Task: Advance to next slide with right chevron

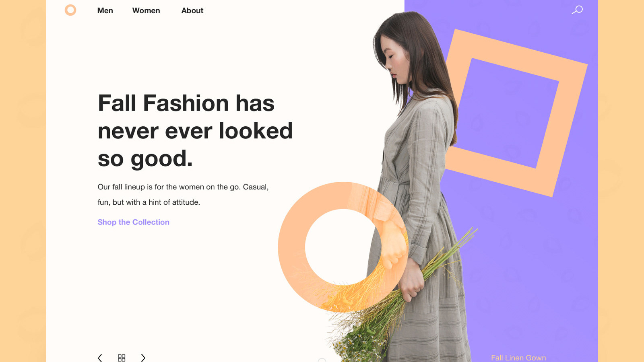Action: (143, 358)
